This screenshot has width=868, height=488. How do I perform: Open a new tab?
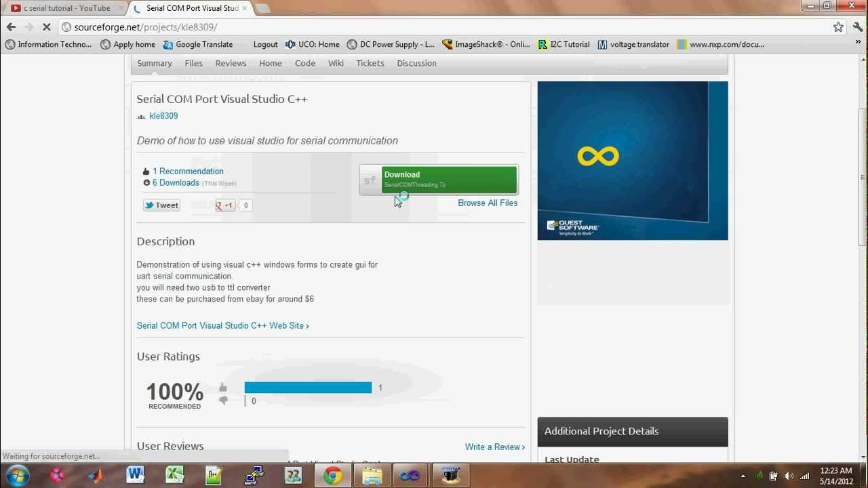pos(263,8)
